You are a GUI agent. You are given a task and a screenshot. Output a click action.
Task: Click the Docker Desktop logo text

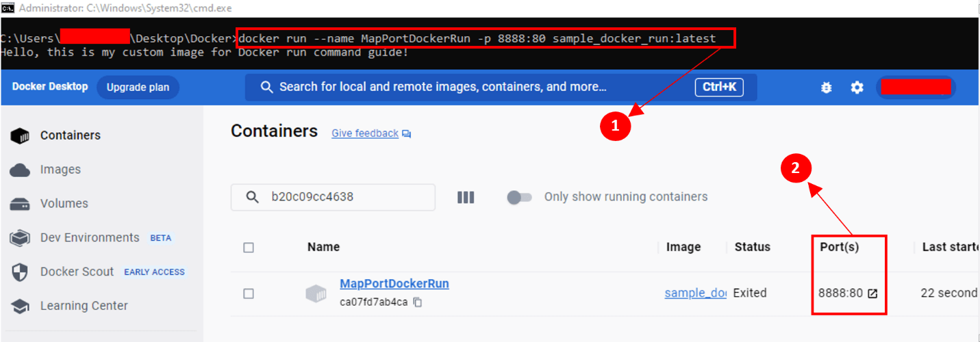(50, 87)
